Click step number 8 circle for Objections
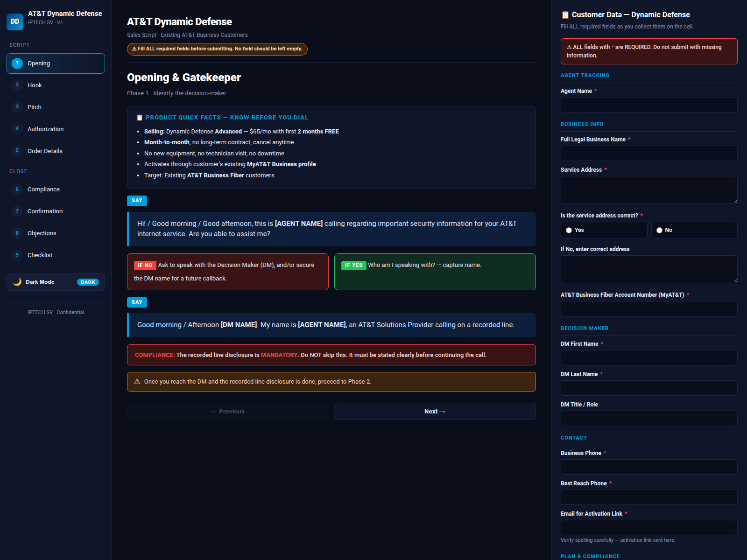The width and height of the screenshot is (747, 560). (x=17, y=233)
